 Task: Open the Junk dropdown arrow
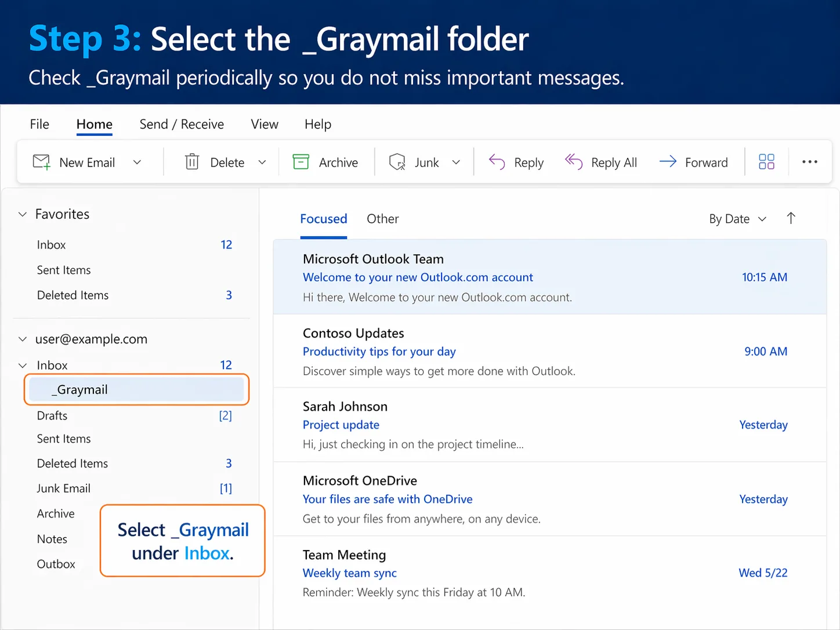point(456,162)
